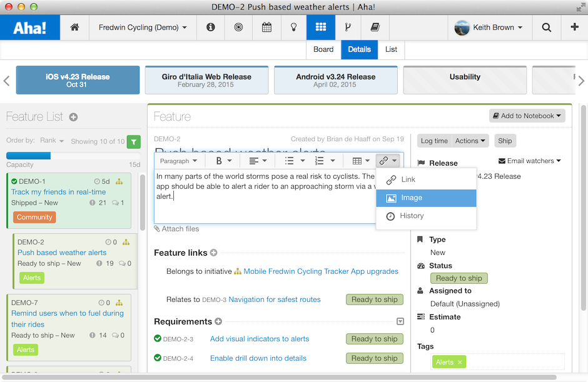Click the initiative icon on DEMO-7 card

pos(119,303)
